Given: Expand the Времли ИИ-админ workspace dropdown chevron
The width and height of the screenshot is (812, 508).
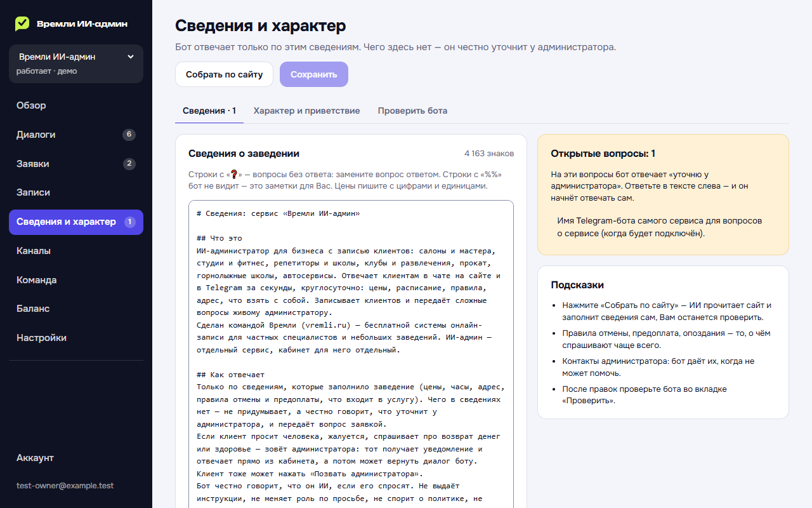Looking at the screenshot, I should click(x=131, y=57).
